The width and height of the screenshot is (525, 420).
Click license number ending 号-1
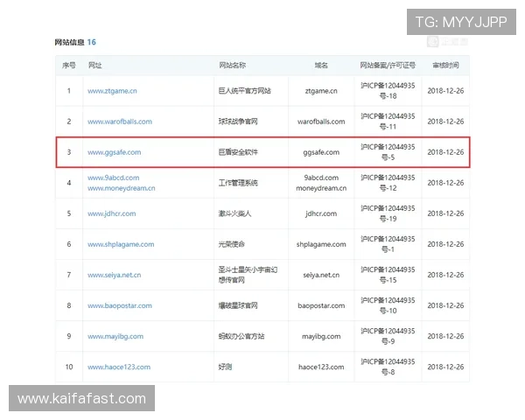[388, 244]
